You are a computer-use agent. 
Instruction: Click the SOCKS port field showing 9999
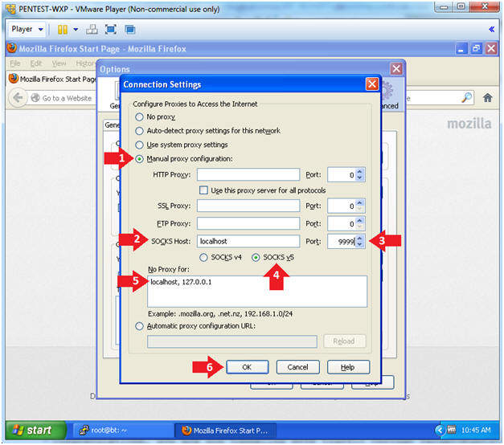[x=342, y=242]
